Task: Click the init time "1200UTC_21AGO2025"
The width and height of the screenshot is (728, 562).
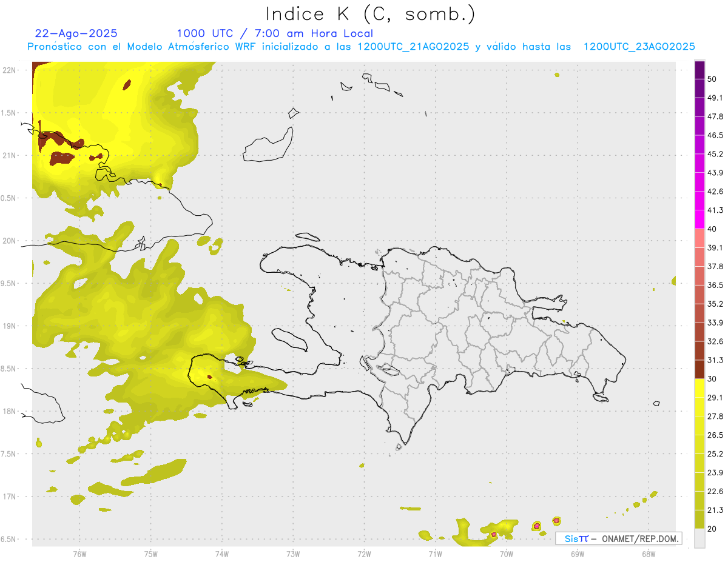Action: tap(413, 47)
